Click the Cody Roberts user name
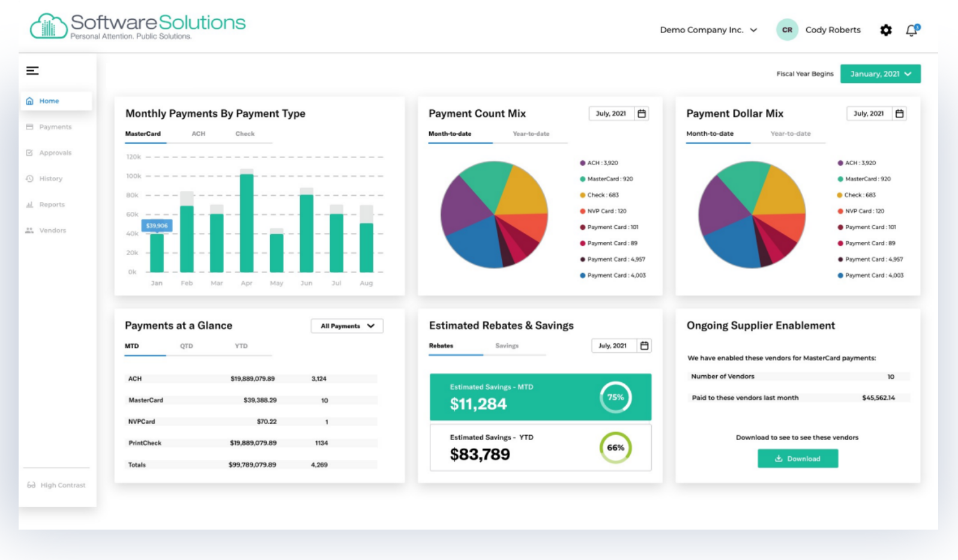This screenshot has height=560, width=958. [833, 30]
